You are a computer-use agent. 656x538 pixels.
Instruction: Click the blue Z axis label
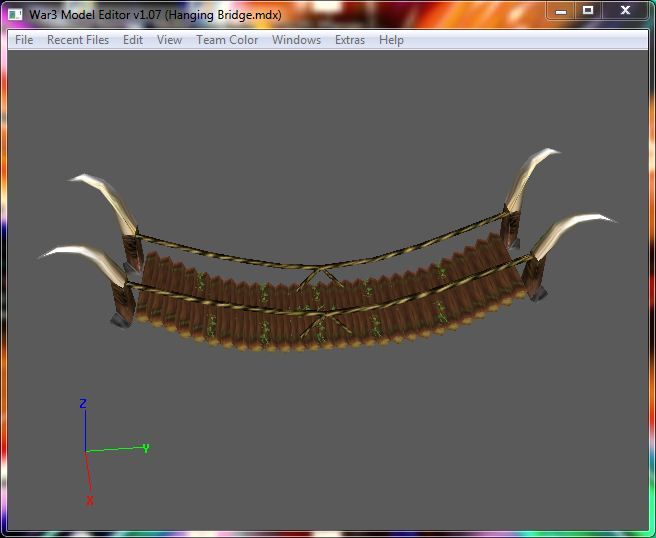click(x=83, y=403)
